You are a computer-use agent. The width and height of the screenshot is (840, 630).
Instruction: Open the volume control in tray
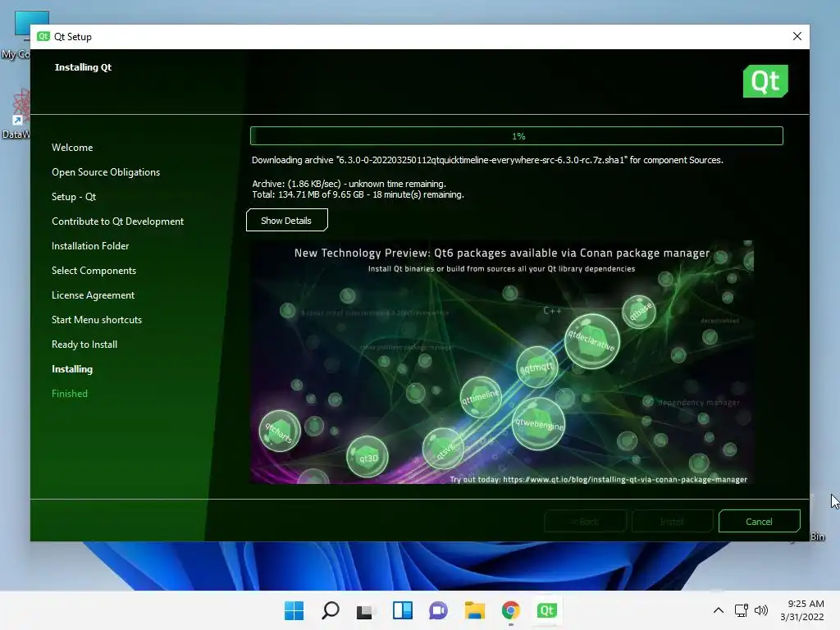coord(760,610)
